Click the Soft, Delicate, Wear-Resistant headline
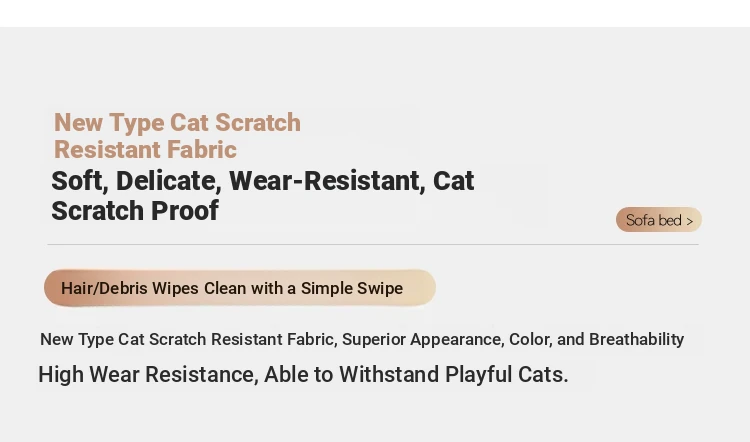The width and height of the screenshot is (750, 442). 262,181
